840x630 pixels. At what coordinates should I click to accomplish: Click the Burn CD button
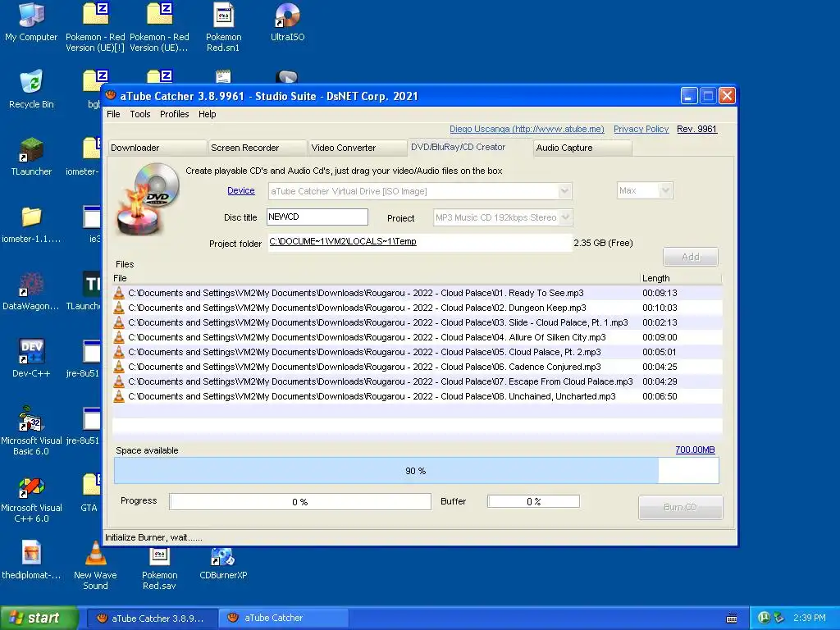coord(680,507)
